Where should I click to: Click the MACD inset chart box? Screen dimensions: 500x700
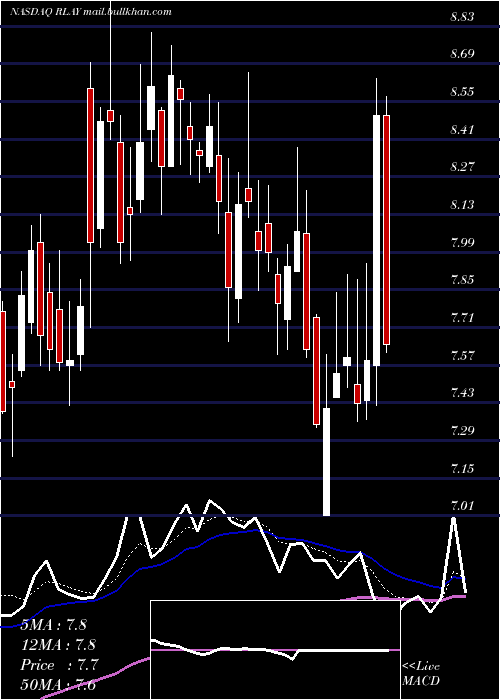click(x=275, y=650)
